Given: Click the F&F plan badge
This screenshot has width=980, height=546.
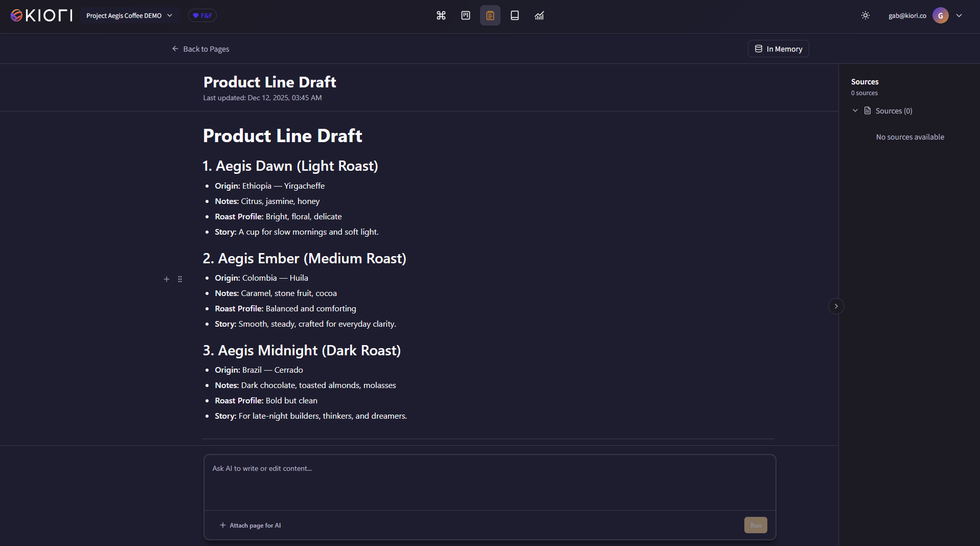Looking at the screenshot, I should pos(202,15).
